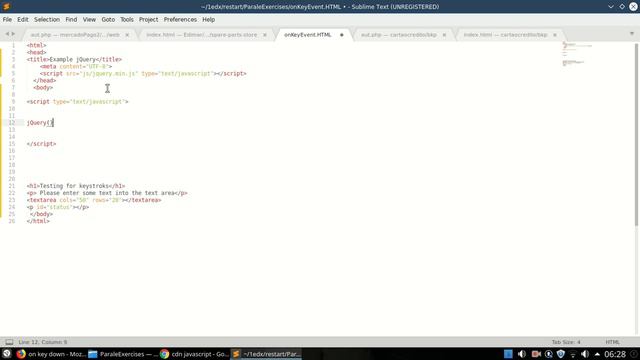Image resolution: width=640 pixels, height=360 pixels.
Task: Switch to the spare-parts-store index.html tab
Action: [x=202, y=35]
